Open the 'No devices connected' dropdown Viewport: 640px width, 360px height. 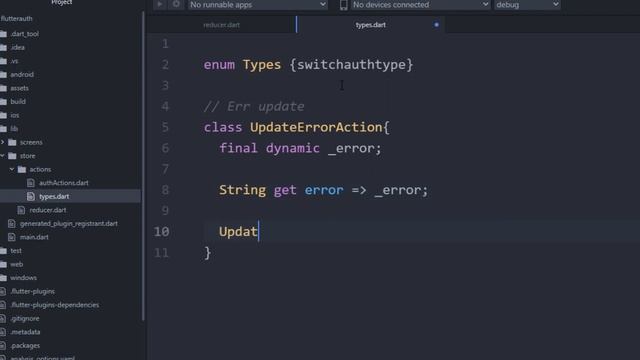tap(420, 4)
